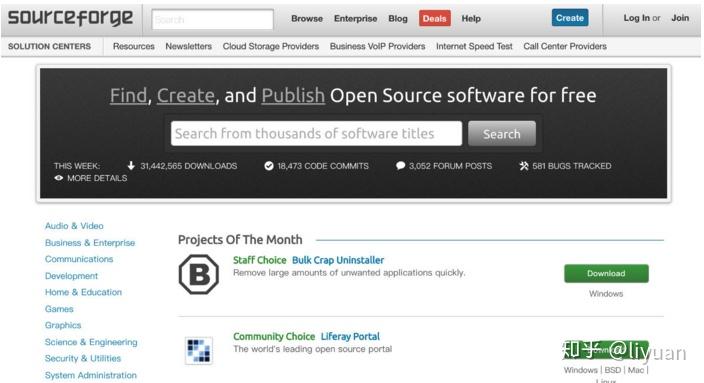The width and height of the screenshot is (704, 383).
Task: Open Cloud Storage Providers link
Action: (x=271, y=46)
